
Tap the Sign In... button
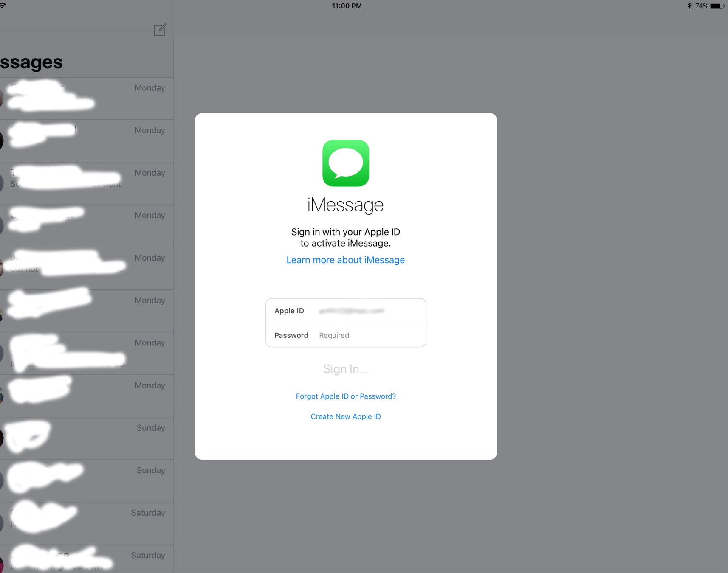click(346, 369)
